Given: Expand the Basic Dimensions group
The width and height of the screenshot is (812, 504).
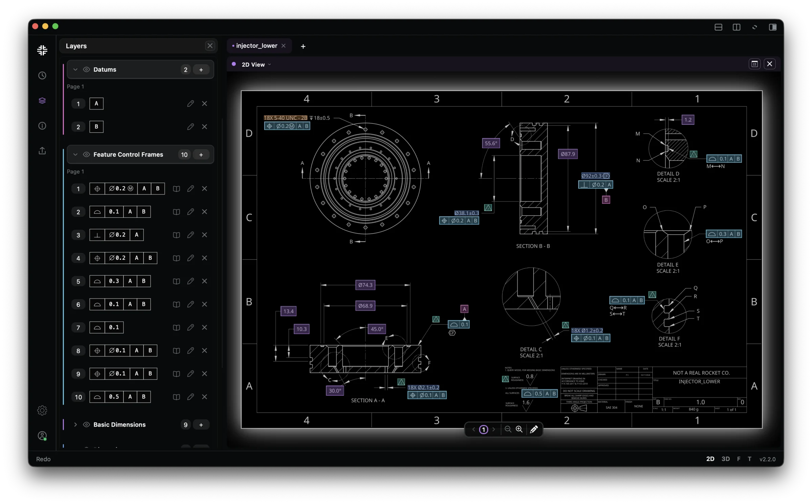Looking at the screenshot, I should (75, 425).
